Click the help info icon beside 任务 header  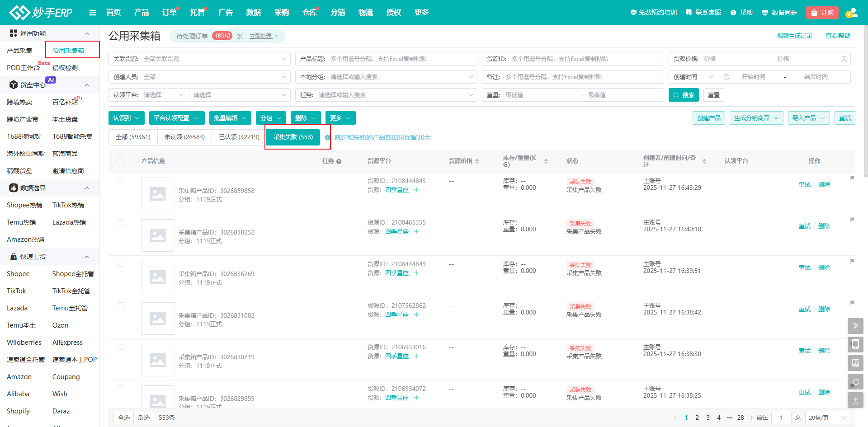tap(339, 161)
